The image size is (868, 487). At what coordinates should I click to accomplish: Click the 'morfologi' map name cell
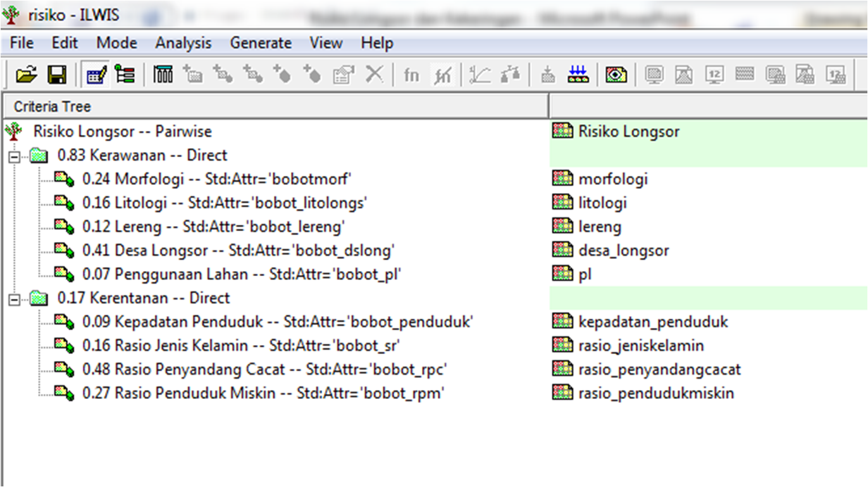(613, 179)
